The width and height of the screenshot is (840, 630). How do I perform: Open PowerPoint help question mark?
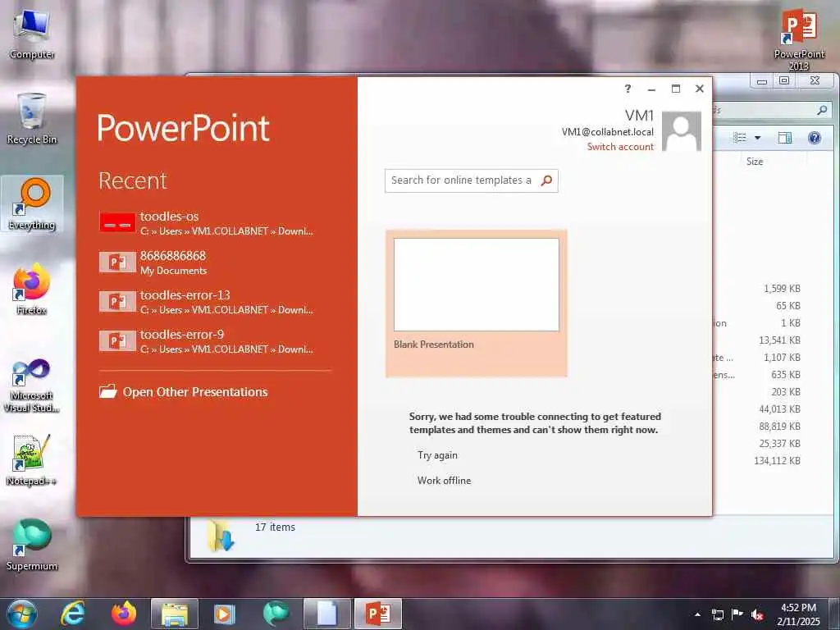(x=628, y=89)
